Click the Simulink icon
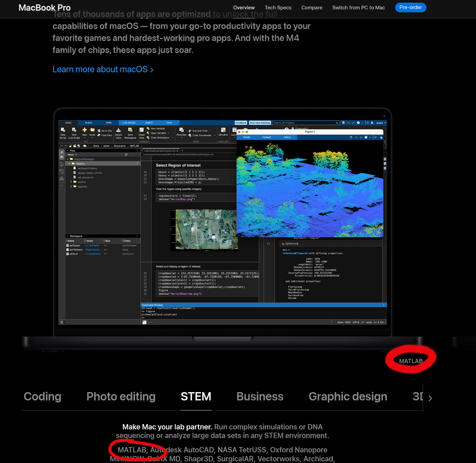 click(x=223, y=130)
